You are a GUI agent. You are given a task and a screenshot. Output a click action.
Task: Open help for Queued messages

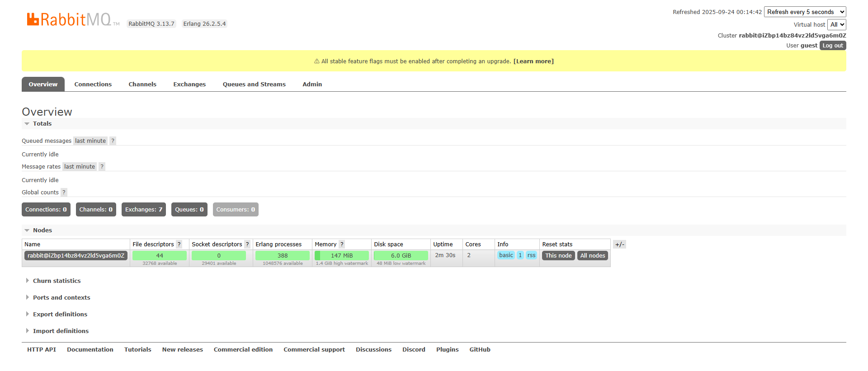click(x=113, y=141)
